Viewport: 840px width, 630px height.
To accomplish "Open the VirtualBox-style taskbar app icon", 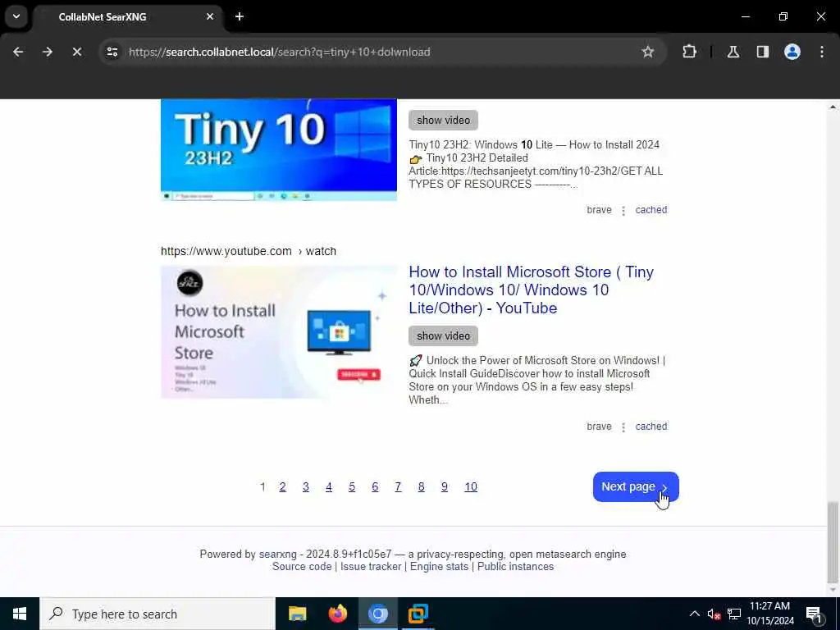I will [418, 614].
